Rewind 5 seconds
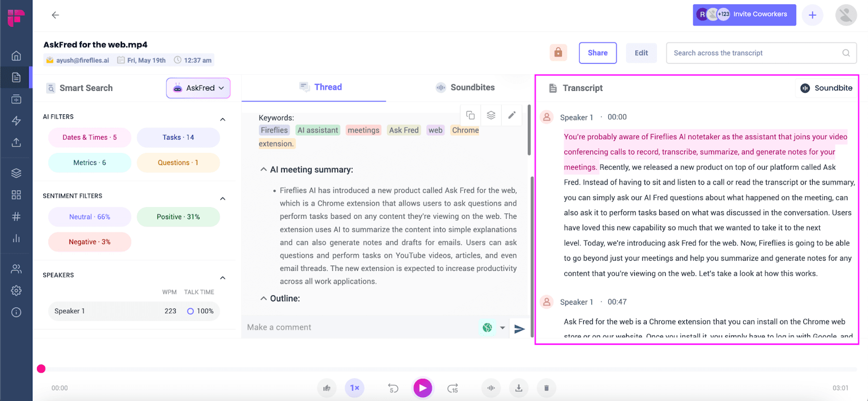The width and height of the screenshot is (868, 401). pos(393,388)
